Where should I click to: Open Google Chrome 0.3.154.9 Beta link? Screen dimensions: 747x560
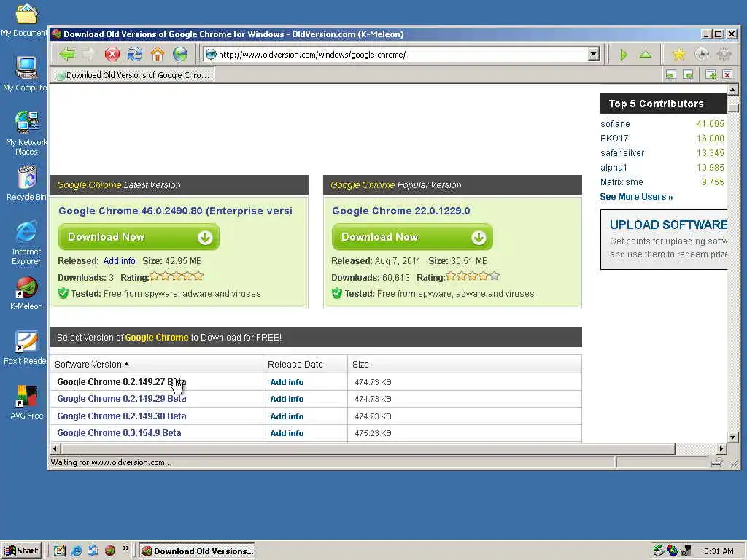pyautogui.click(x=119, y=433)
